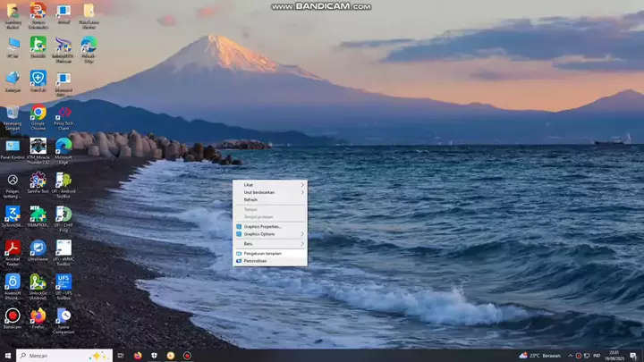Open the Xperia Companion shortcut

click(64, 316)
